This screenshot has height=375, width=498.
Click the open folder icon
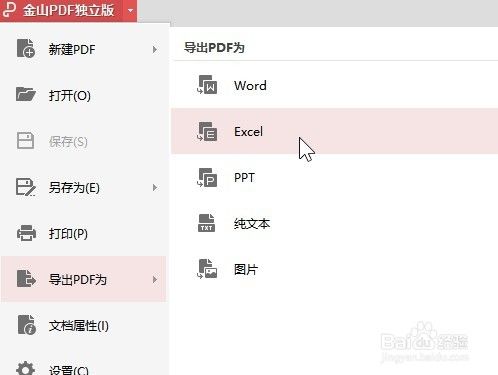tap(26, 94)
